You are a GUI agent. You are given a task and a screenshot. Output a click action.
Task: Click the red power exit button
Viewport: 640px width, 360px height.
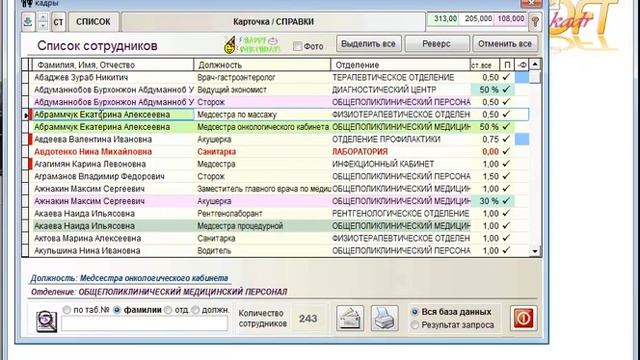pos(524,318)
